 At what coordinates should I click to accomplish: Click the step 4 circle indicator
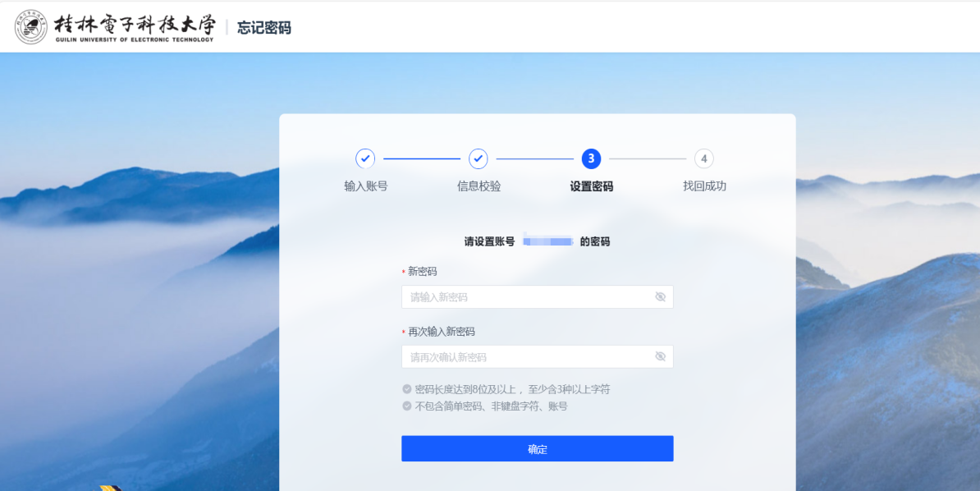click(703, 158)
